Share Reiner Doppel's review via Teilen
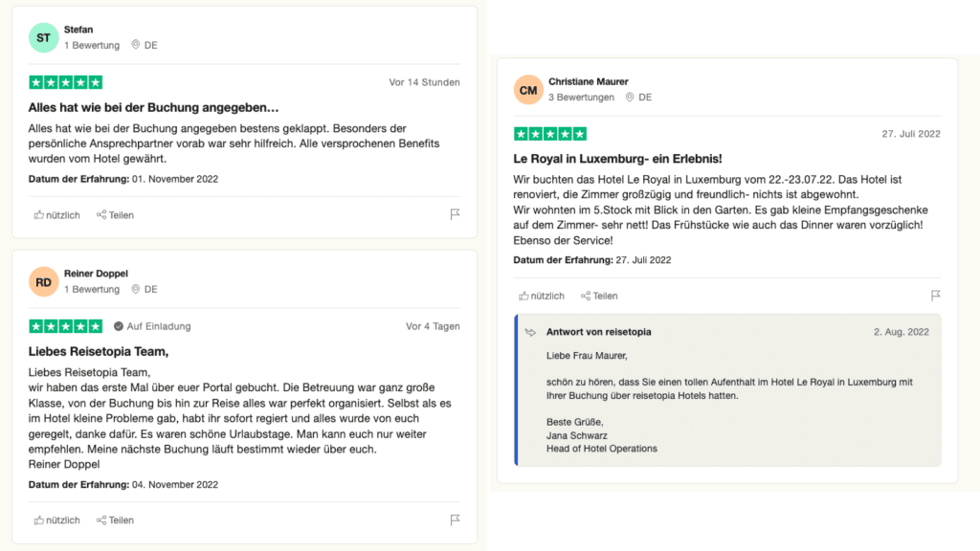Screen dimensions: 980x551 (115, 520)
